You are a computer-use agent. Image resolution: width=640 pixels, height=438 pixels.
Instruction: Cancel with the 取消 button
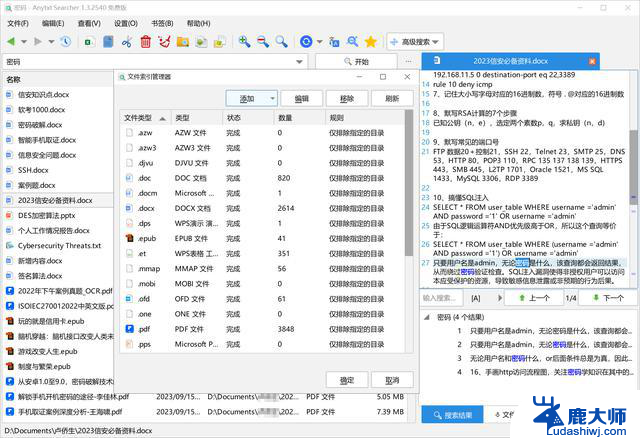point(392,380)
